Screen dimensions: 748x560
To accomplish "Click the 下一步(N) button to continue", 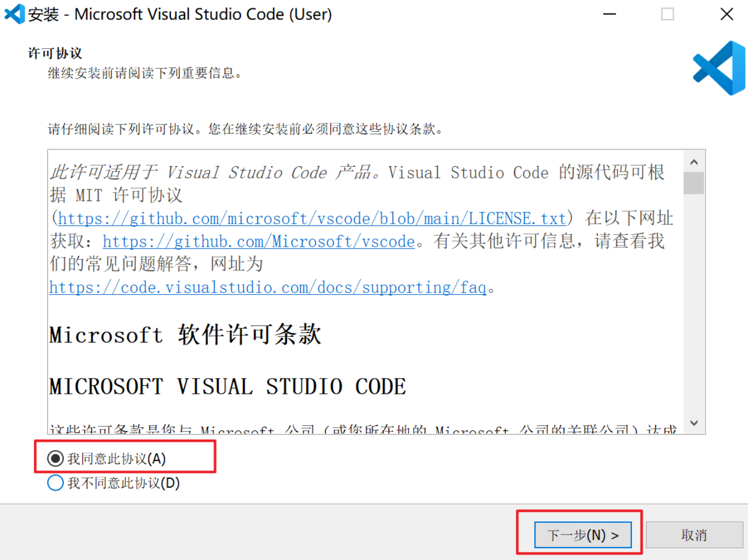I will point(582,534).
